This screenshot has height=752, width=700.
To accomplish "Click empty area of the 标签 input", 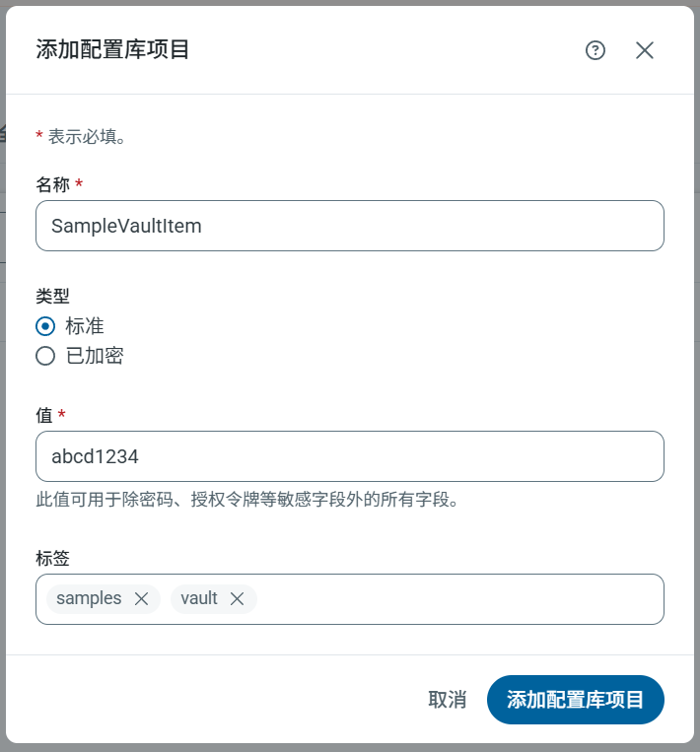I will [454, 599].
